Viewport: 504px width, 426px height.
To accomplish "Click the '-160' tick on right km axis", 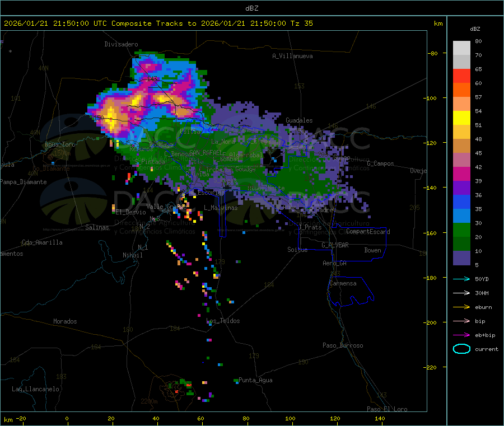I will [431, 233].
